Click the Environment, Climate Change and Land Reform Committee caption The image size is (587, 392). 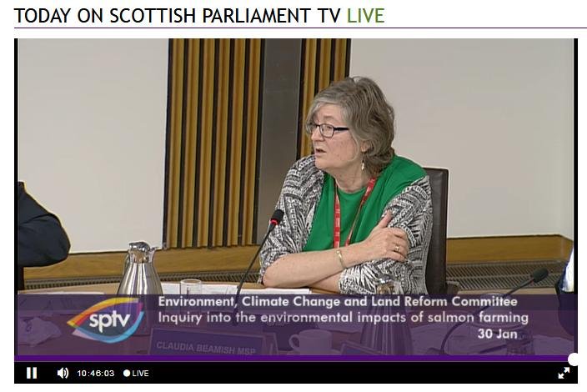[x=338, y=301]
